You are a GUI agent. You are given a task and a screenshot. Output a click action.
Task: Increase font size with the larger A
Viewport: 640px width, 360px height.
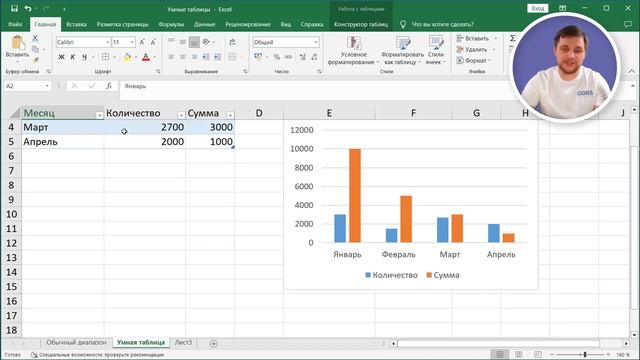click(x=142, y=42)
